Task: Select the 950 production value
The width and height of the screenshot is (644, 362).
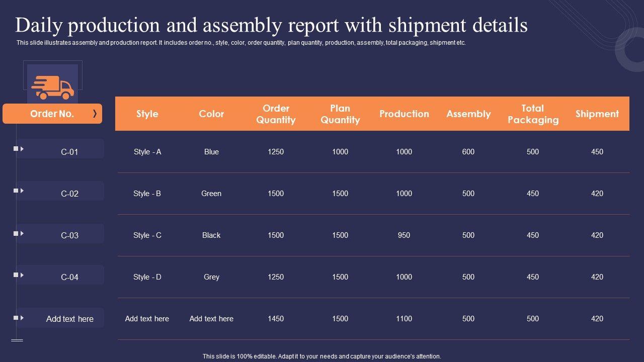Action: [404, 235]
